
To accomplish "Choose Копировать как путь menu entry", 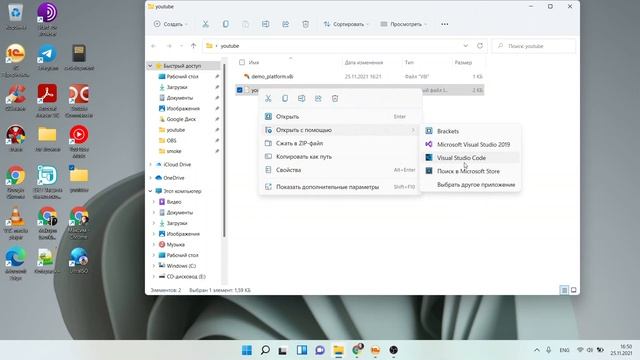I will [340, 156].
